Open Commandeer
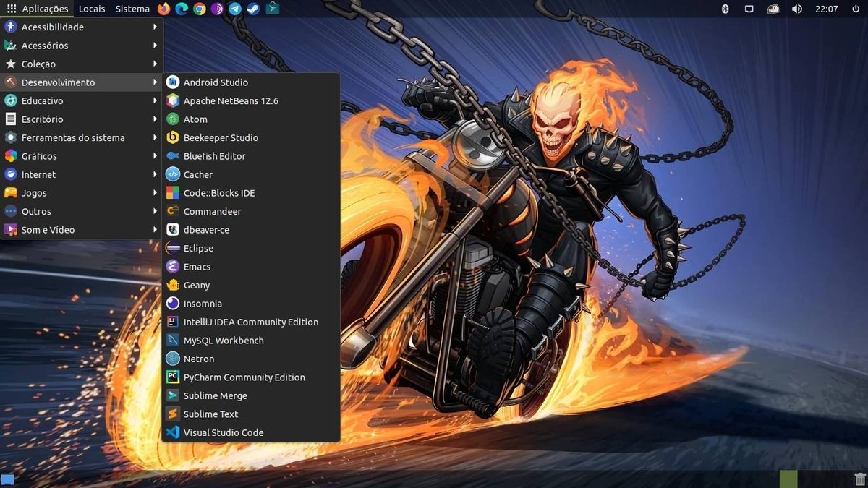 tap(250, 212)
